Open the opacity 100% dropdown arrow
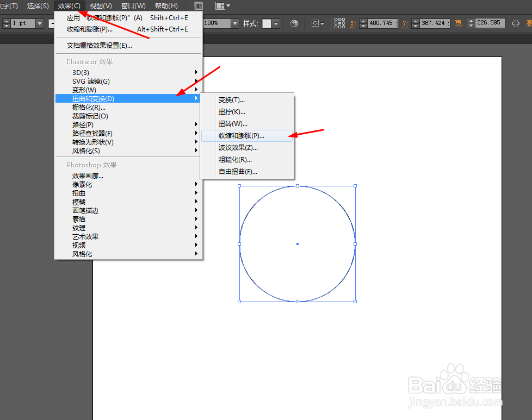532x420 pixels. pyautogui.click(x=235, y=23)
